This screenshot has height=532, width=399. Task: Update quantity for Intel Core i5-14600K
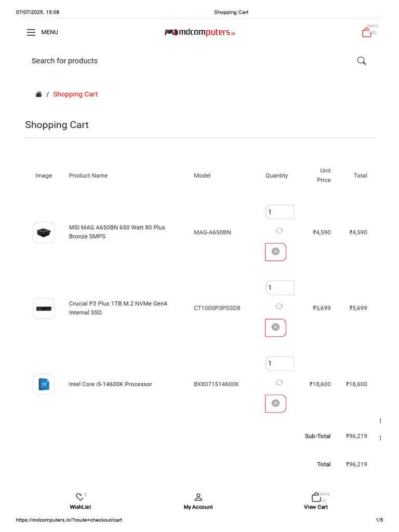[279, 382]
